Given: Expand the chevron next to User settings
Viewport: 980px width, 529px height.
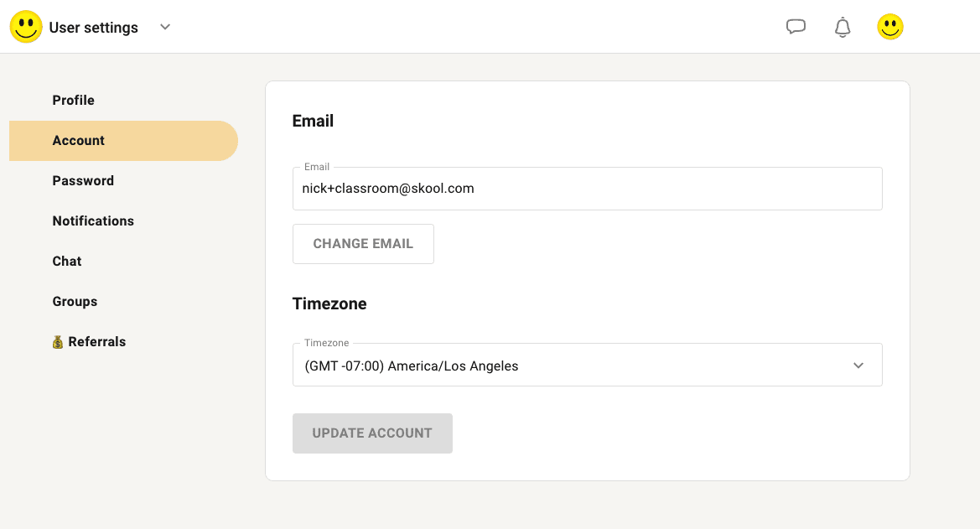Looking at the screenshot, I should pyautogui.click(x=165, y=27).
